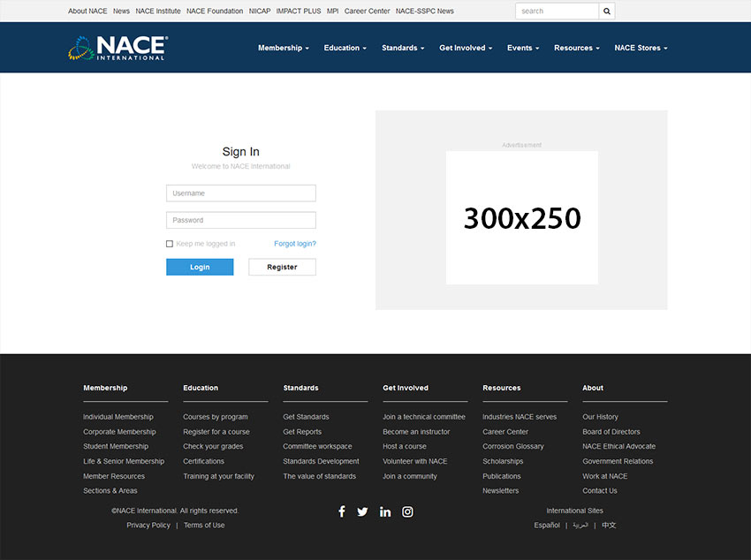Open Contact Us footer link
This screenshot has width=751, height=560.
(x=600, y=490)
